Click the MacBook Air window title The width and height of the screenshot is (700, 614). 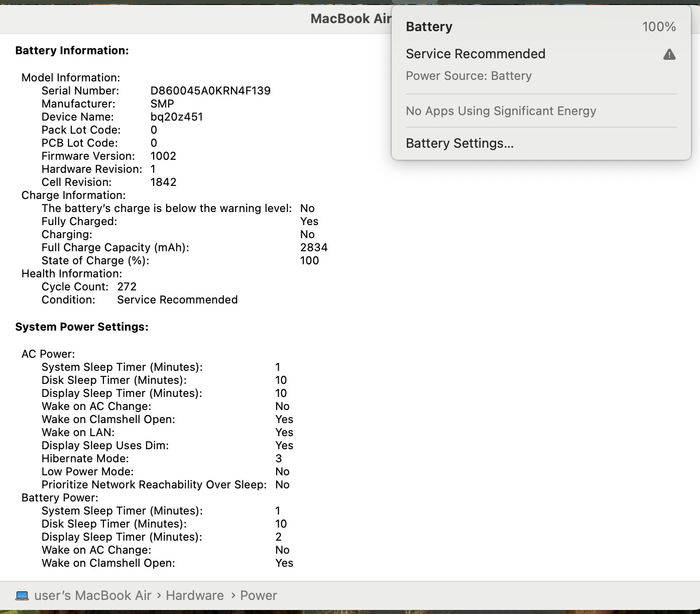[x=351, y=19]
